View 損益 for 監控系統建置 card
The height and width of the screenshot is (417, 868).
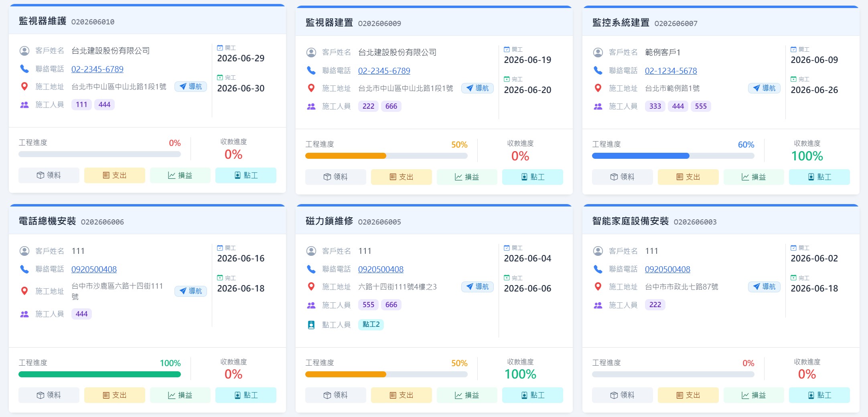754,177
